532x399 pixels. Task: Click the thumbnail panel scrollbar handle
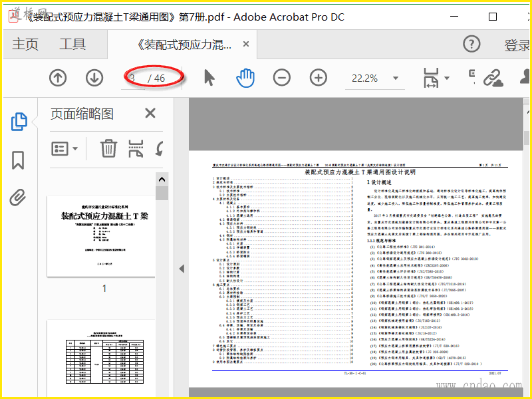(162, 193)
